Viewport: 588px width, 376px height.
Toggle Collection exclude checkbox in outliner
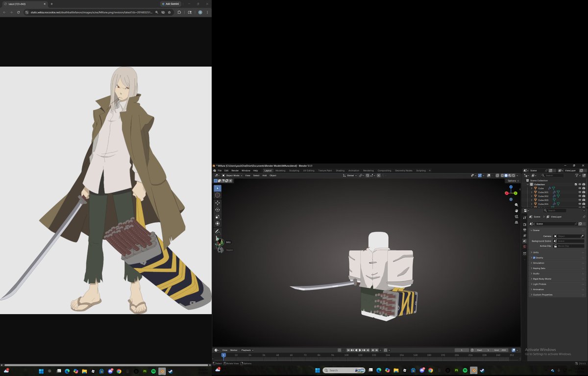(x=576, y=185)
